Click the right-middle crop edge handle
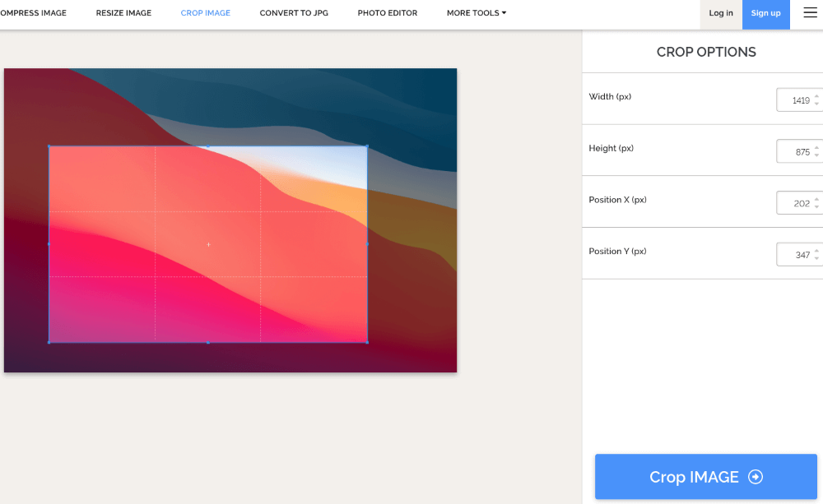 pos(367,244)
